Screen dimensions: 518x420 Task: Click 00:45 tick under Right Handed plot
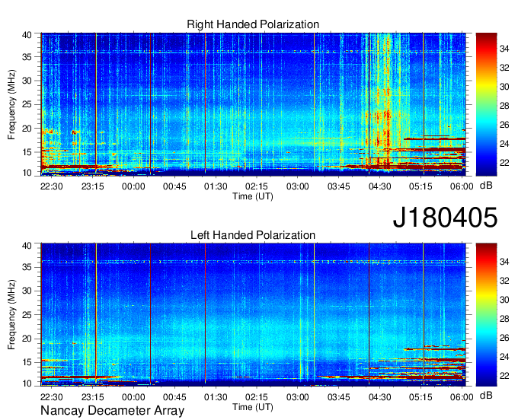click(174, 186)
